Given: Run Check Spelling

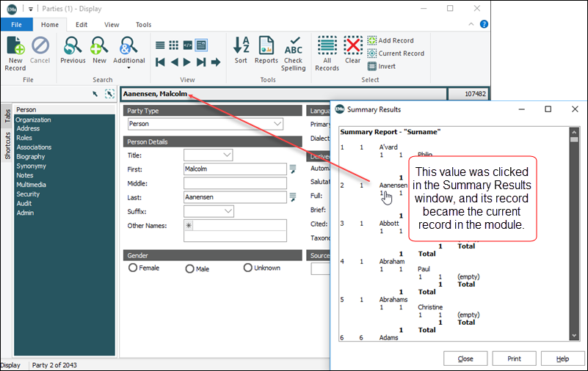Looking at the screenshot, I should tap(293, 48).
